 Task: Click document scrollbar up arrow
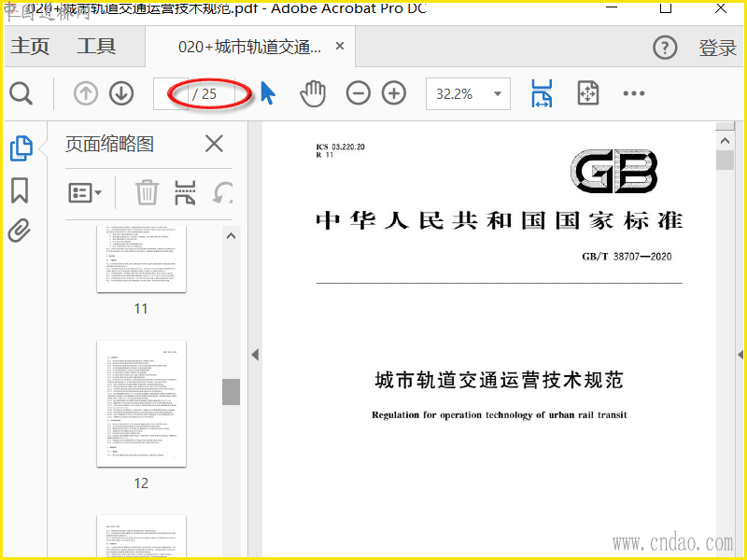coord(726,141)
